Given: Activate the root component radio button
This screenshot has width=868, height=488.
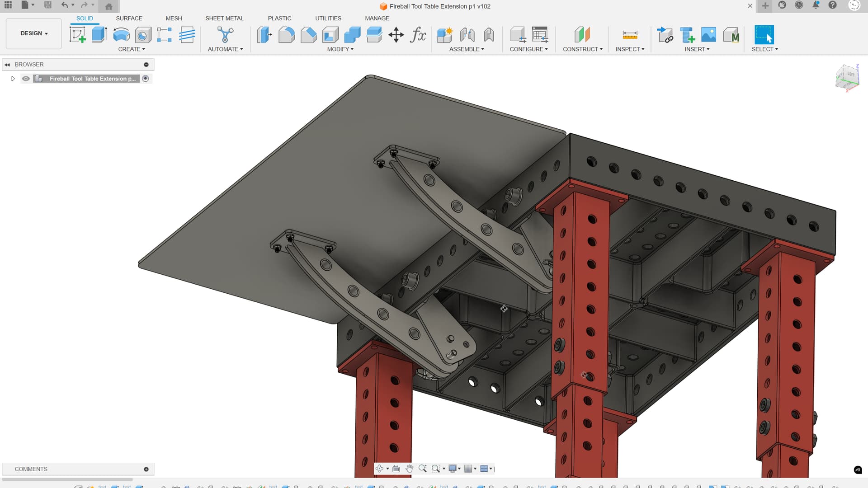Looking at the screenshot, I should tap(146, 79).
